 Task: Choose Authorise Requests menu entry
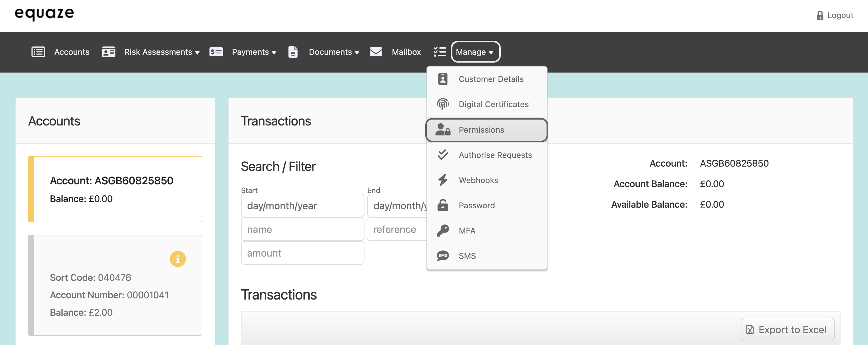pyautogui.click(x=495, y=155)
